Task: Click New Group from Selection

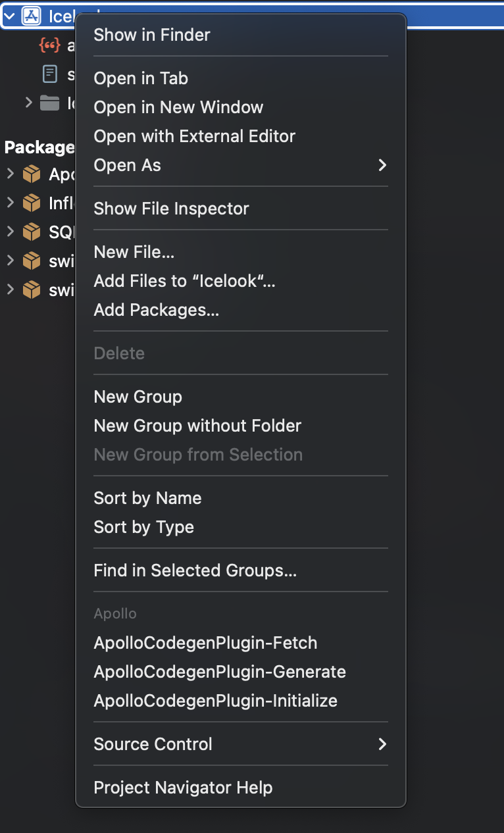Action: pos(241,455)
